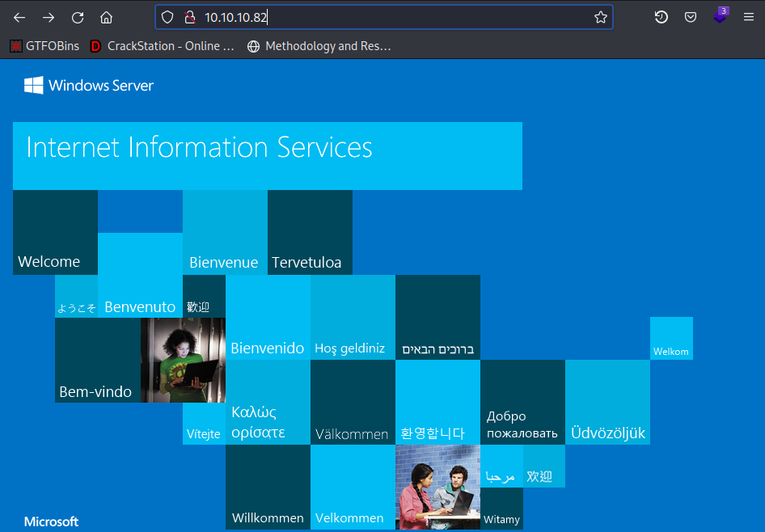Open the Methodology and Res… bookmark
Viewport: 765px width, 532px height.
coord(319,46)
